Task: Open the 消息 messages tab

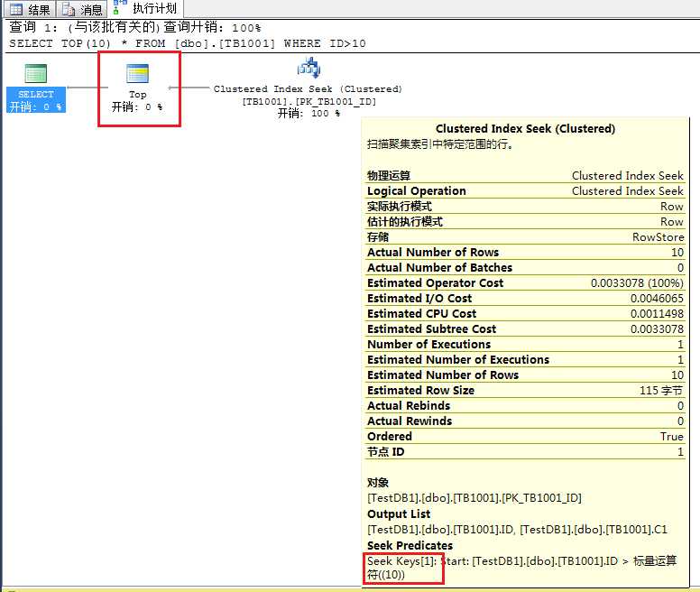Action: coord(82,9)
